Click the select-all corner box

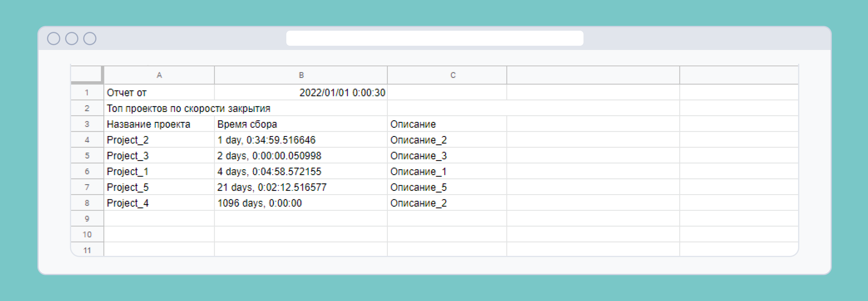coord(87,74)
